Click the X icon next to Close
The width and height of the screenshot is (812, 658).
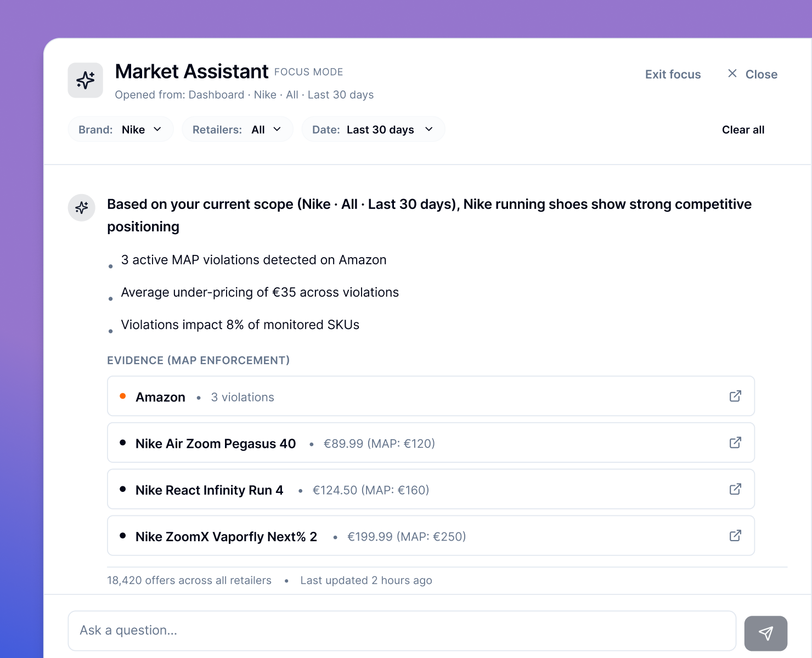click(x=732, y=73)
